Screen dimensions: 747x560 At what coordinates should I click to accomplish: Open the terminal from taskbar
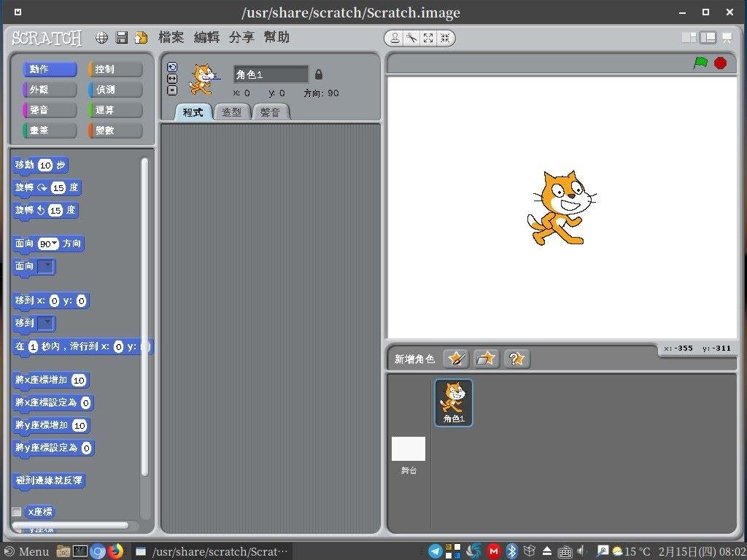(x=80, y=551)
